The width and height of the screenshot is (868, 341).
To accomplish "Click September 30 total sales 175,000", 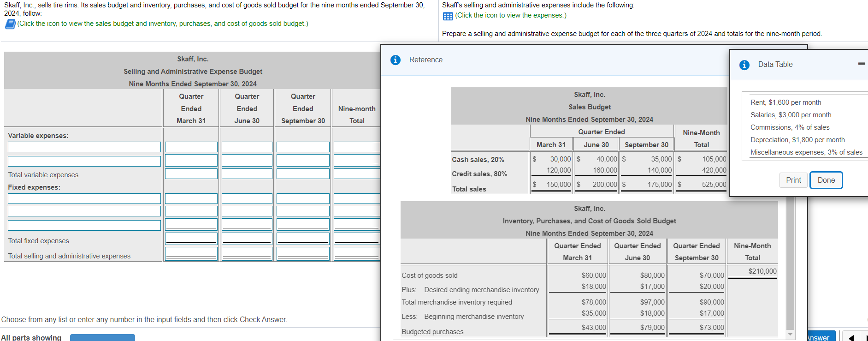I will pos(660,185).
